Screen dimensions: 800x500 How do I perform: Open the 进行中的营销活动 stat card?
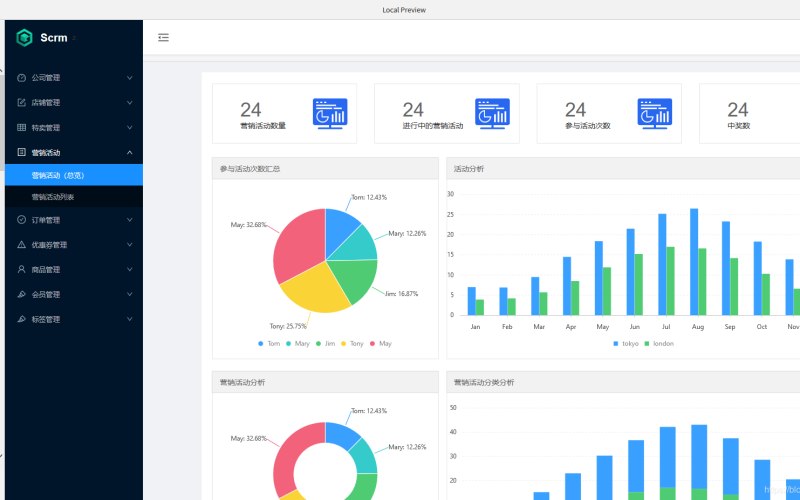click(446, 113)
